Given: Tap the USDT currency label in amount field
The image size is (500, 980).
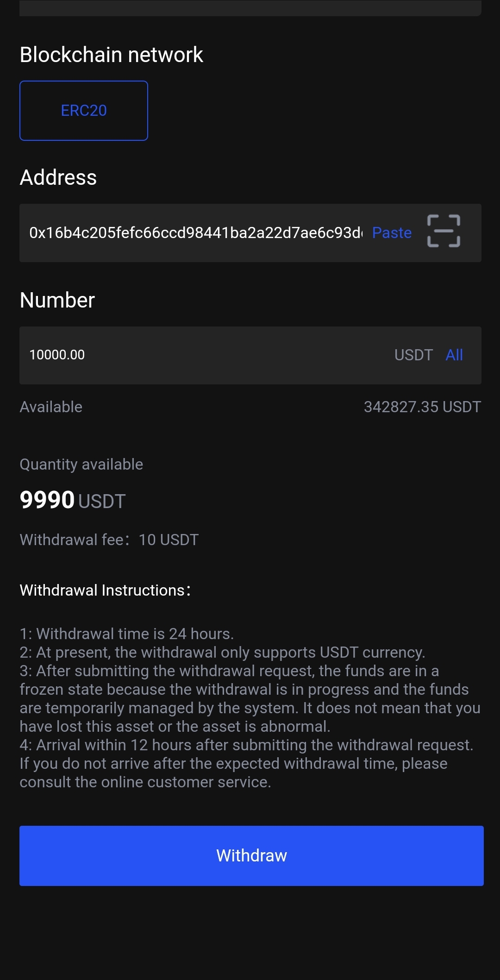Looking at the screenshot, I should pos(413,355).
